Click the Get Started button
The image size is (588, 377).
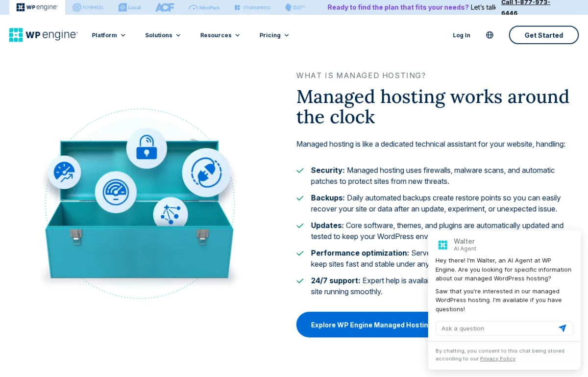click(544, 35)
